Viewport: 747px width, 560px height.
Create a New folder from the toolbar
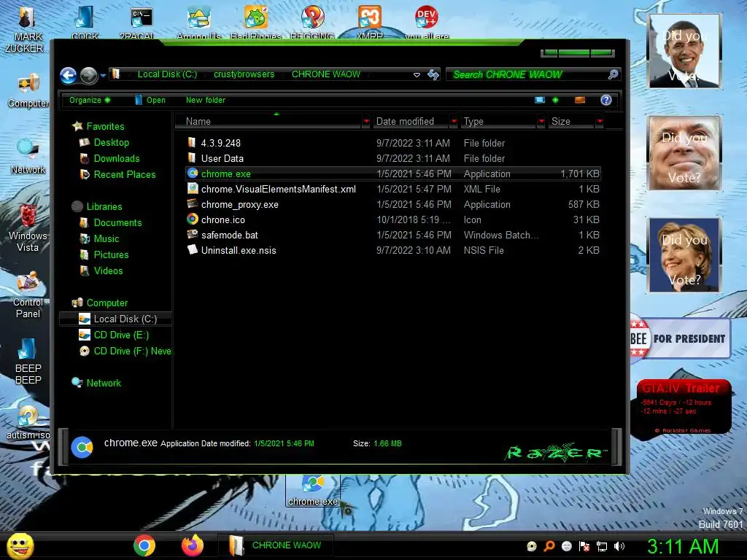click(x=206, y=100)
